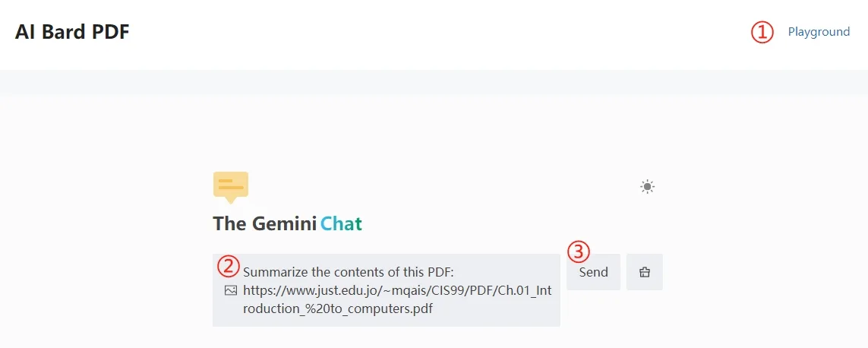Screen dimensions: 868x348
Task: Send the summarize PDF prompt
Action: coord(593,272)
